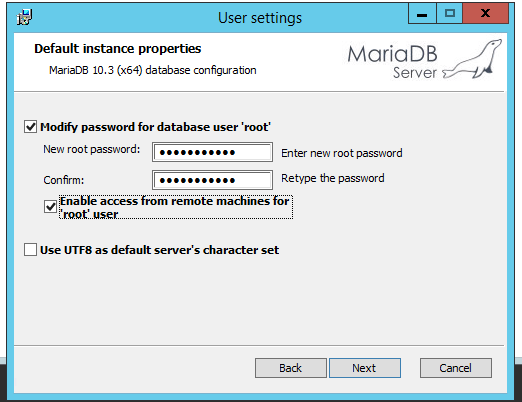Maximize the User settings window
The image size is (522, 402).
[x=449, y=14]
